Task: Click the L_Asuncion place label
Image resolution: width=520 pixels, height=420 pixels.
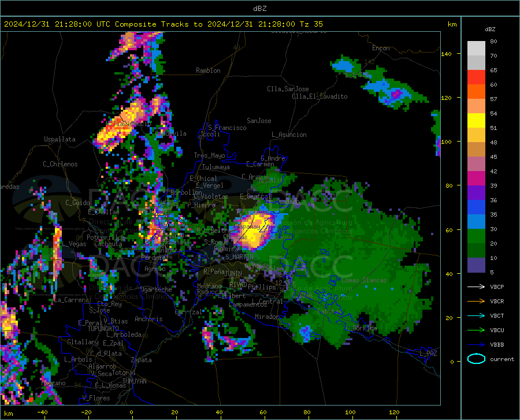Action: point(289,135)
